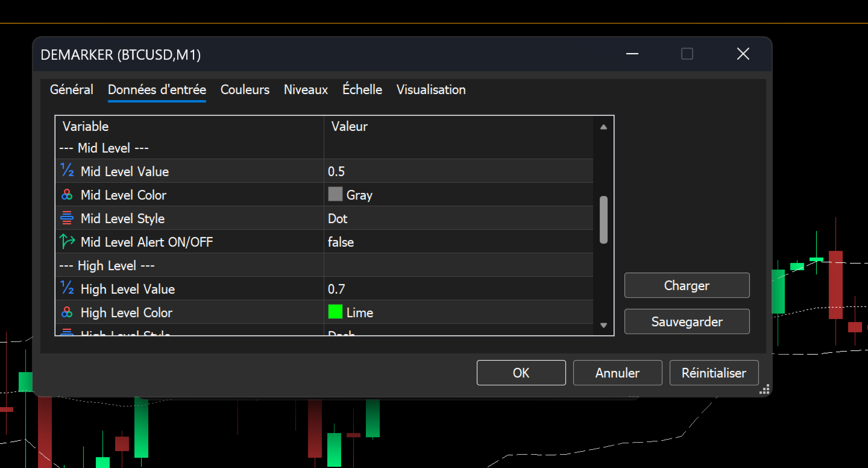
Task: Open the Visualisation tab
Action: 431,90
